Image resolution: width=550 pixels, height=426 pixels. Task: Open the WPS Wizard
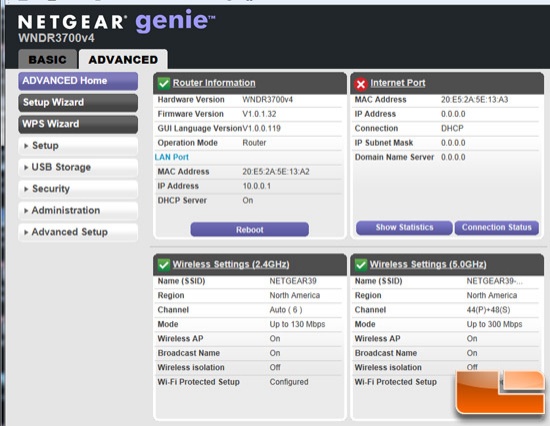pyautogui.click(x=78, y=124)
